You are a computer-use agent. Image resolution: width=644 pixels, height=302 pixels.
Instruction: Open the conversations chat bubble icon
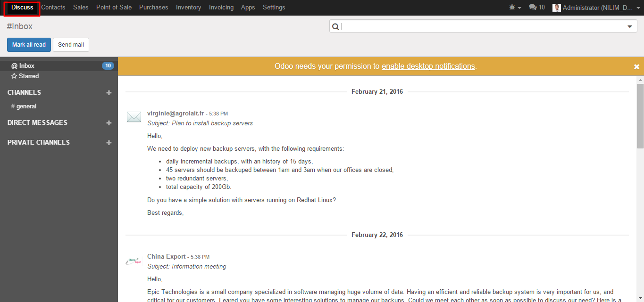coord(536,8)
